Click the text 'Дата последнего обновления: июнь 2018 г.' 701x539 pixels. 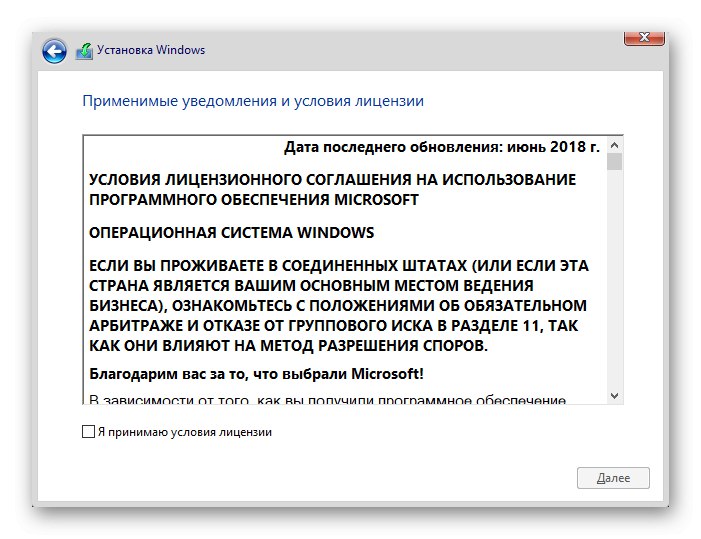pos(442,147)
